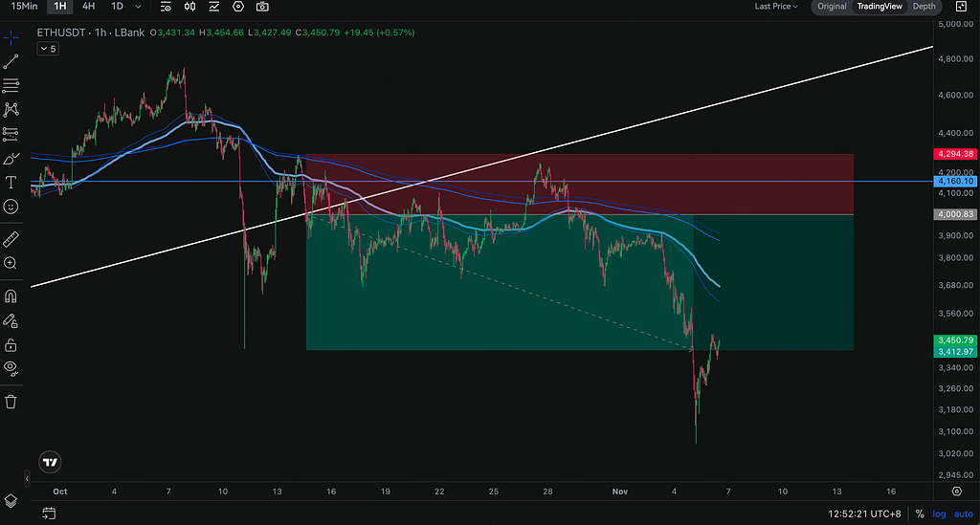This screenshot has height=525, width=980.
Task: Select the gray 4,000.83 entry price label
Action: [955, 214]
